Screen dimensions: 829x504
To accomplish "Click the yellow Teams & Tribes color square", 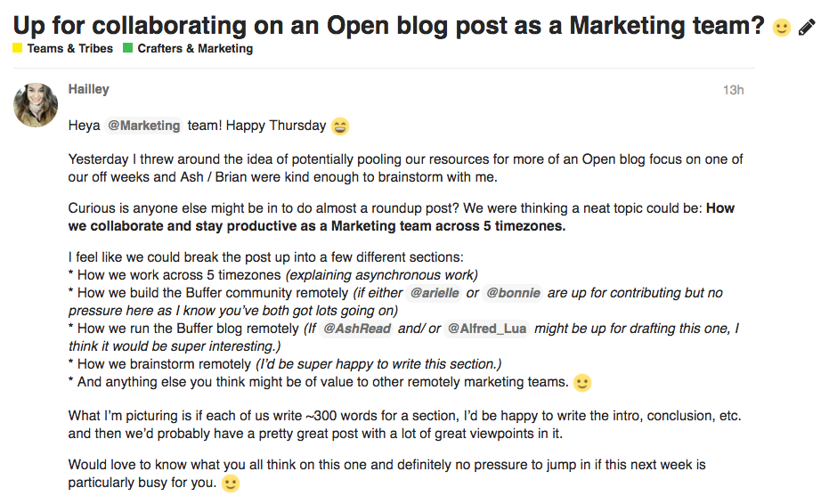I will click(x=18, y=48).
